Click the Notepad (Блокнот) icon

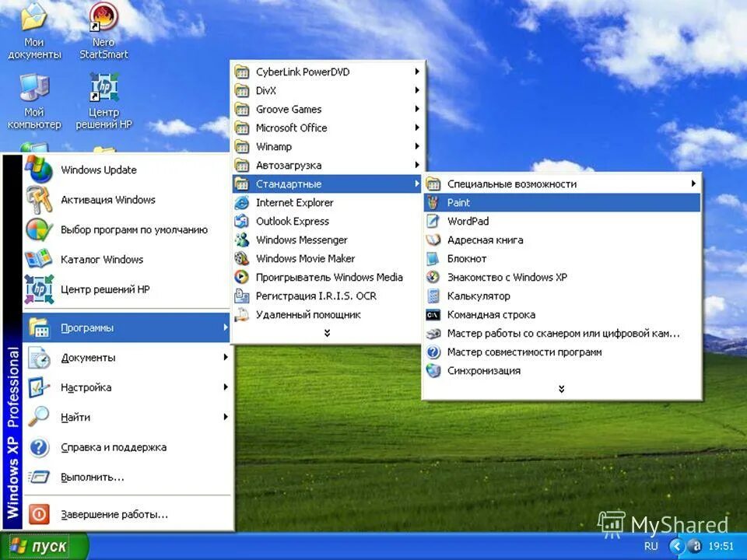click(433, 258)
